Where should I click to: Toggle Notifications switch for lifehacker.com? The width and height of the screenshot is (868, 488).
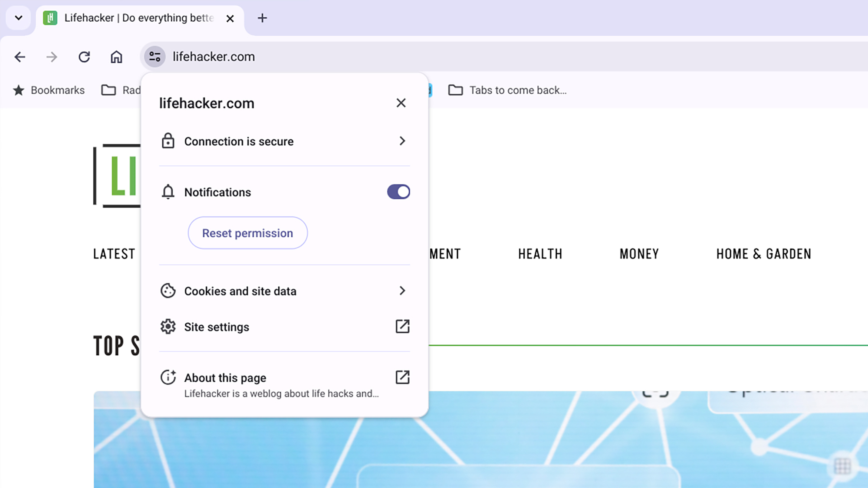398,192
